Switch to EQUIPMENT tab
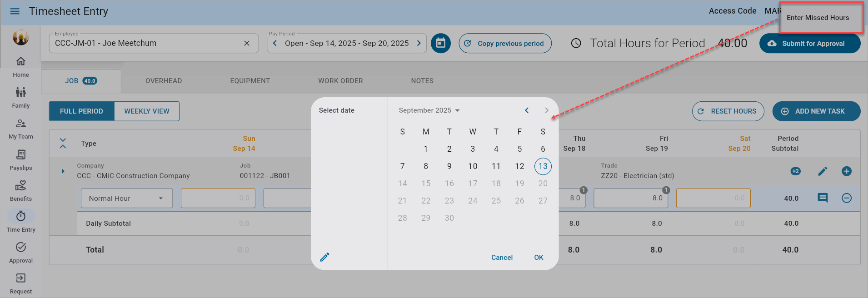Screen dimensions: 868x298 (x=250, y=81)
